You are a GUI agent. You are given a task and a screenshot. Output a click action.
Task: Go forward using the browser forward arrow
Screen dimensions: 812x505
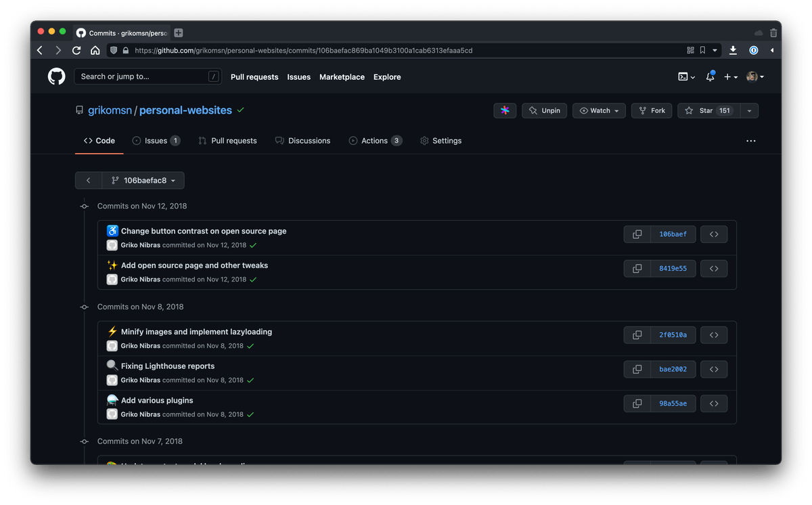pyautogui.click(x=58, y=50)
